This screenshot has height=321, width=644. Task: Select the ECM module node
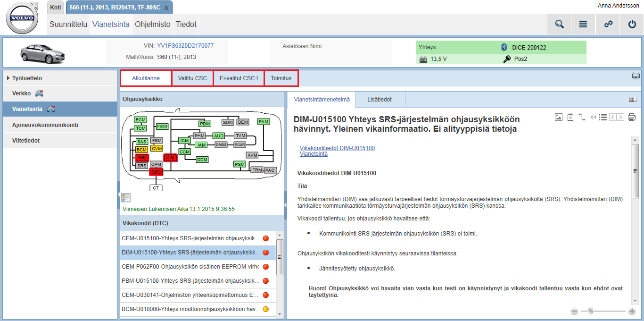point(140,120)
